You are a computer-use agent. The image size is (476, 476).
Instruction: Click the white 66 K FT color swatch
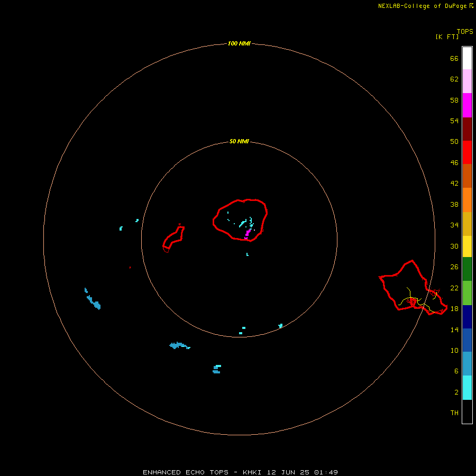[x=467, y=58]
